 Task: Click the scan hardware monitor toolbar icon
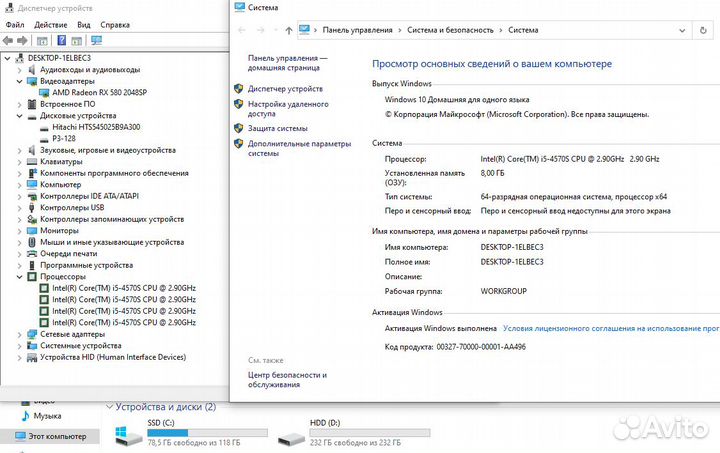96,41
